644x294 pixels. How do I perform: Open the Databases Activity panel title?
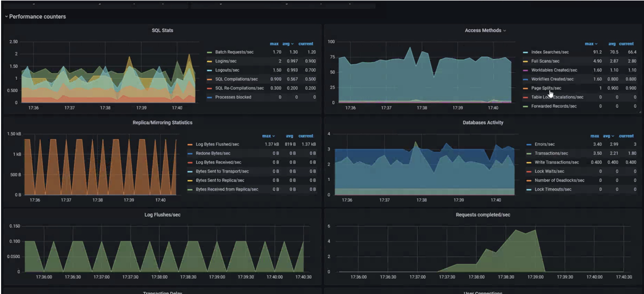[483, 122]
